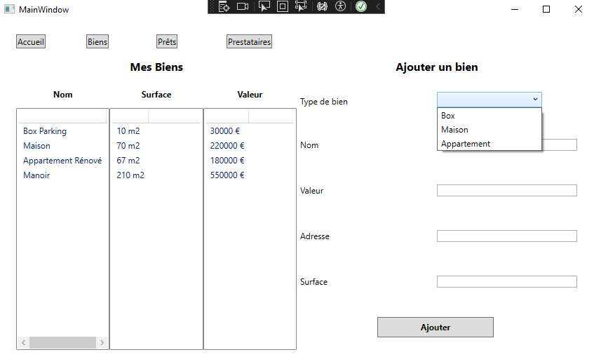
Task: Click the camera recording icon in debug toolbar
Action: click(243, 6)
